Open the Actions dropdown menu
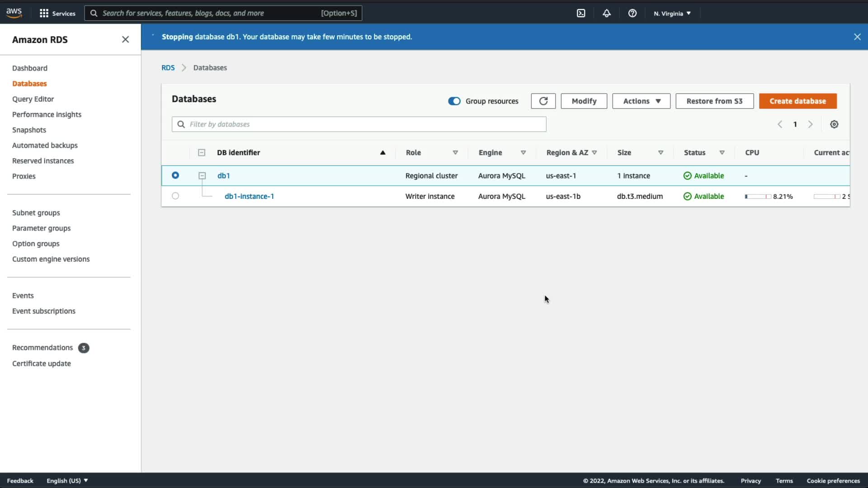Image resolution: width=868 pixels, height=488 pixels. pyautogui.click(x=641, y=101)
